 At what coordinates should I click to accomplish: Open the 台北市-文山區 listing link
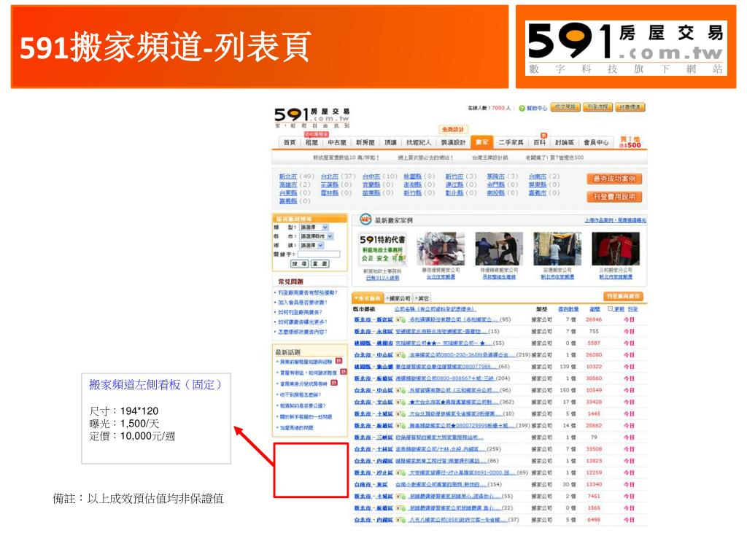point(373,402)
